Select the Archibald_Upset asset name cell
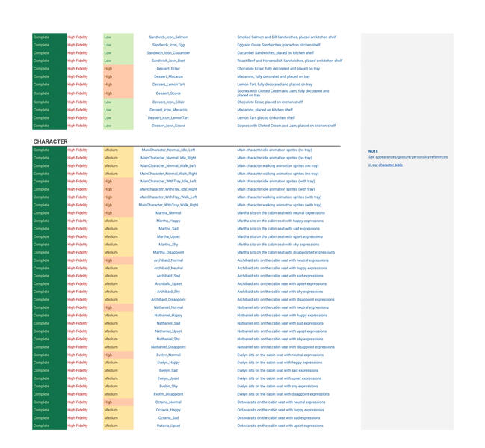The width and height of the screenshot is (485, 448). 168,284
